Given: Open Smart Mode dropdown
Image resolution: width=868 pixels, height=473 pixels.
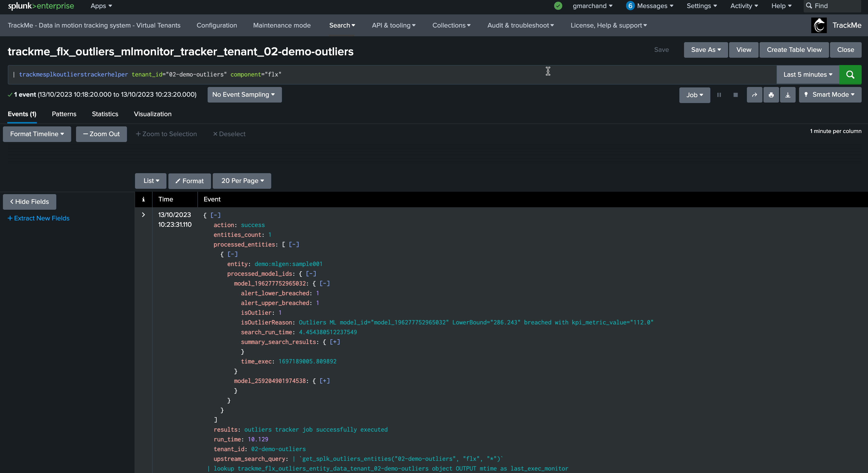Looking at the screenshot, I should 830,95.
